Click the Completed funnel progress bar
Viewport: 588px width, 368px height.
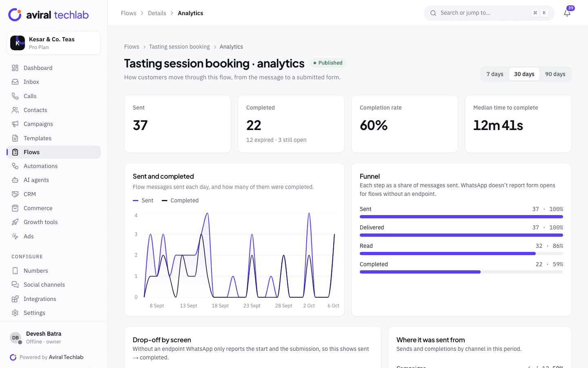tap(461, 272)
